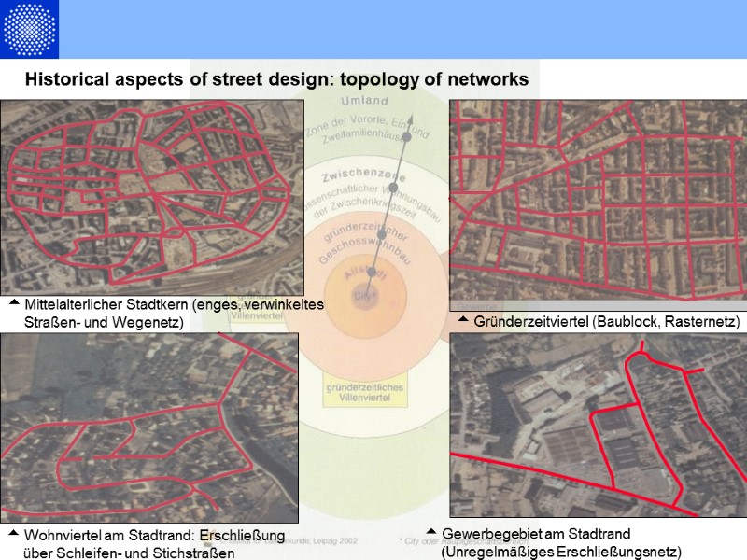Click the 'gründerzeitlicher Geschosswohnbau' ring label

coord(365,244)
